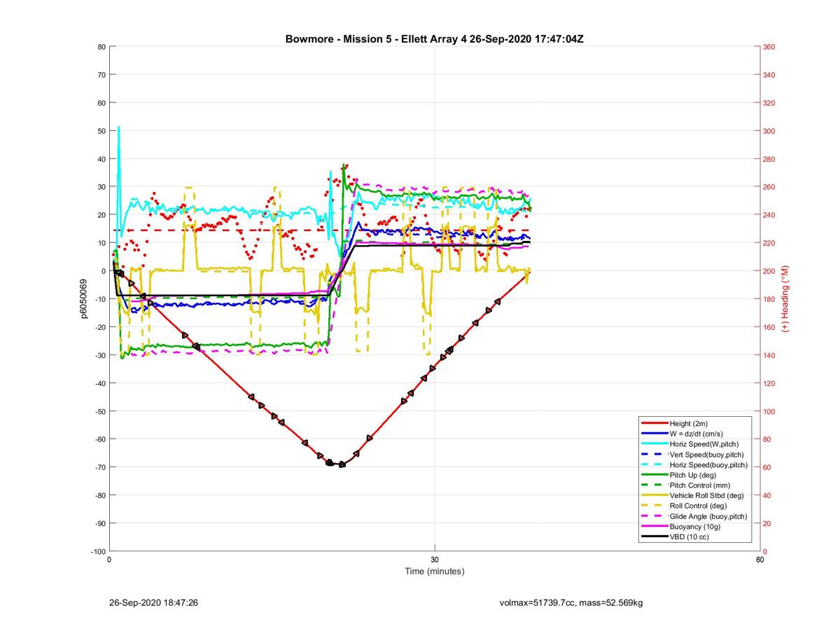840x620 pixels.
Task: Click the left axis tick label '-30'
Action: tap(99, 355)
